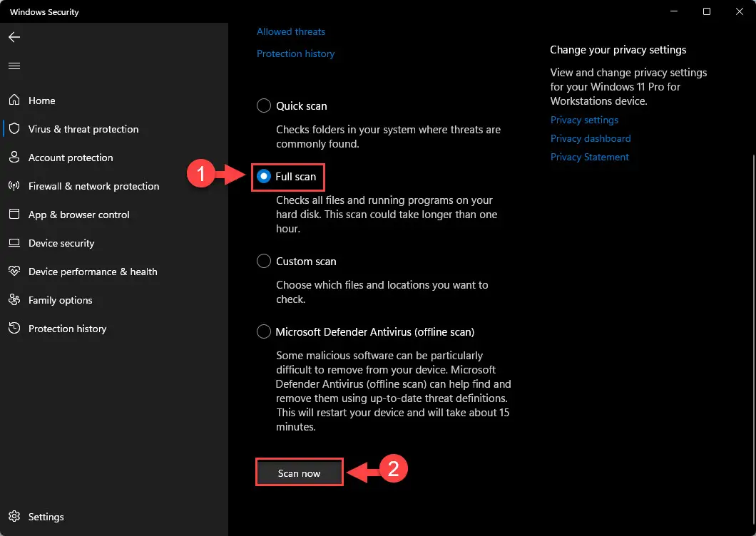Open the Privacy dashboard link
This screenshot has width=756, height=536.
590,138
